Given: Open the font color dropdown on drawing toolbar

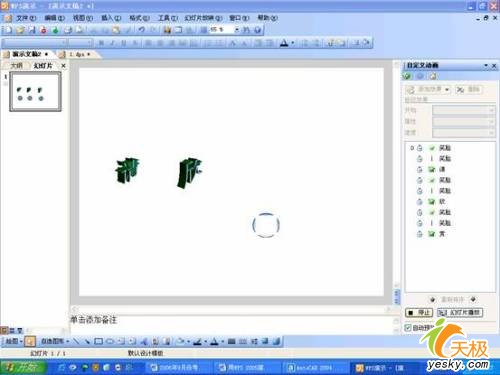Looking at the screenshot, I should tap(222, 341).
